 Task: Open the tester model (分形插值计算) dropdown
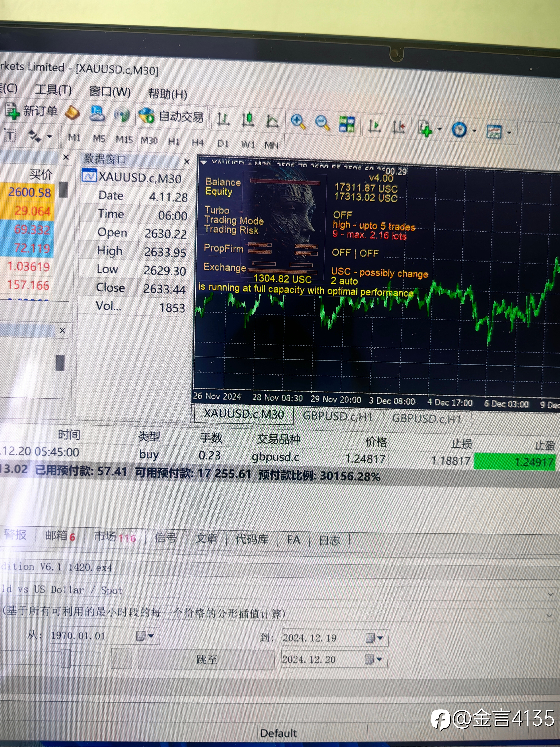[x=550, y=615]
